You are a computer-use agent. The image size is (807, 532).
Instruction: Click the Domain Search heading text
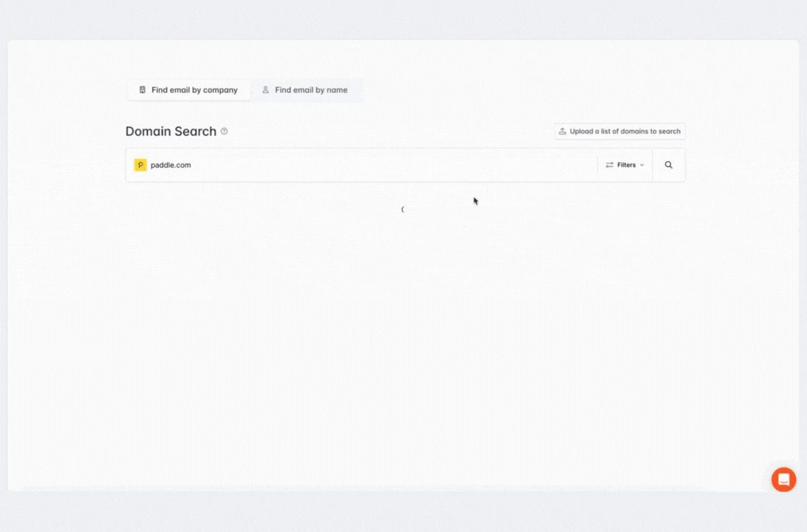tap(171, 132)
